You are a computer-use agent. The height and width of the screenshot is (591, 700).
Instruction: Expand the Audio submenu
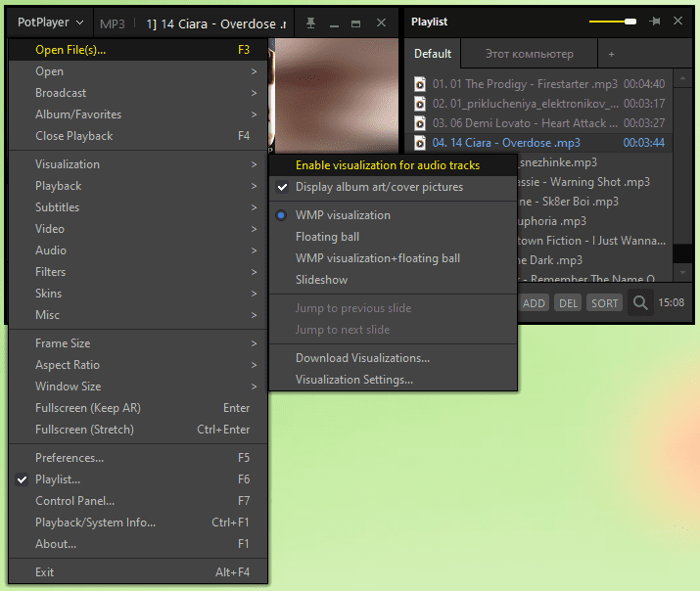coord(138,250)
